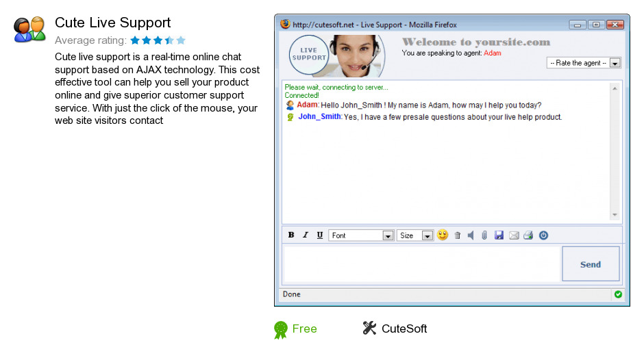End the chat with power icon

pos(543,235)
